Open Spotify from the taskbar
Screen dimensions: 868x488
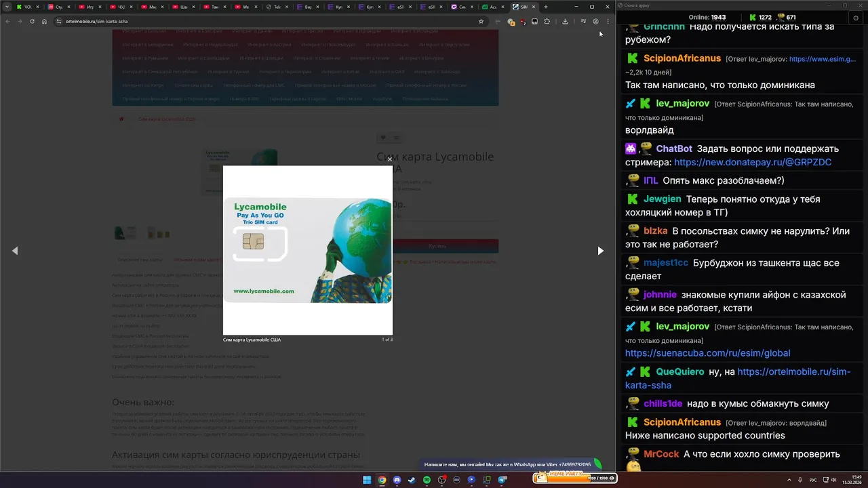coord(427,480)
